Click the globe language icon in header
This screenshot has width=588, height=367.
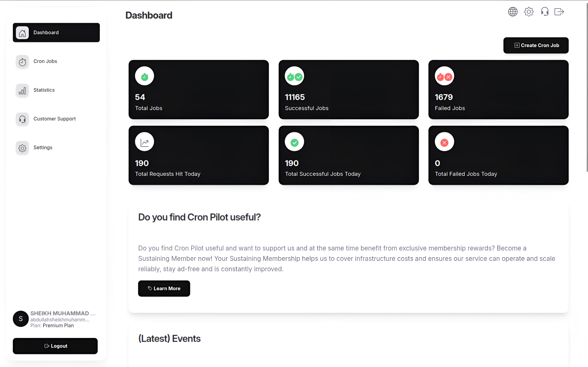coord(513,12)
